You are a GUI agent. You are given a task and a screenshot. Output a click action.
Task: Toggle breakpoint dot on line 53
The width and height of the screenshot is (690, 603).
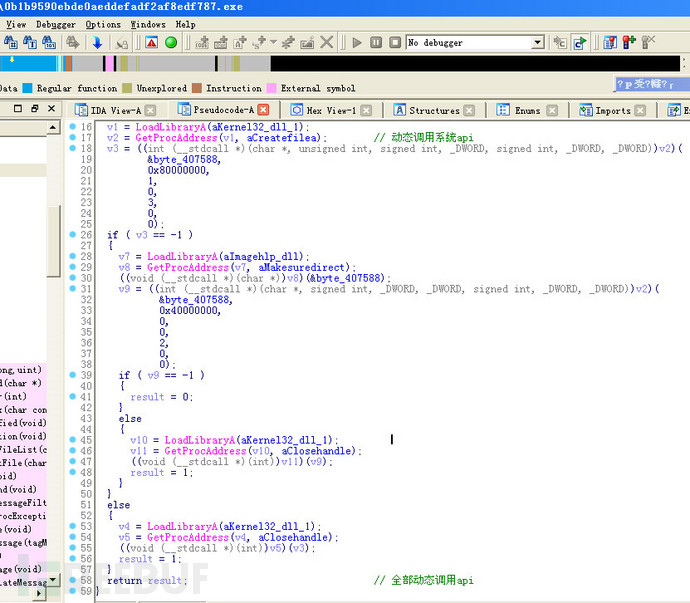coord(73,526)
